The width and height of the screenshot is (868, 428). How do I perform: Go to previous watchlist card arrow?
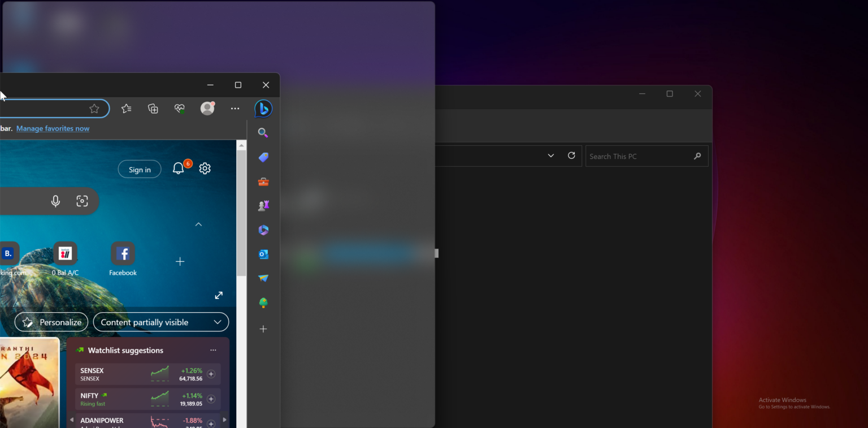click(x=71, y=420)
